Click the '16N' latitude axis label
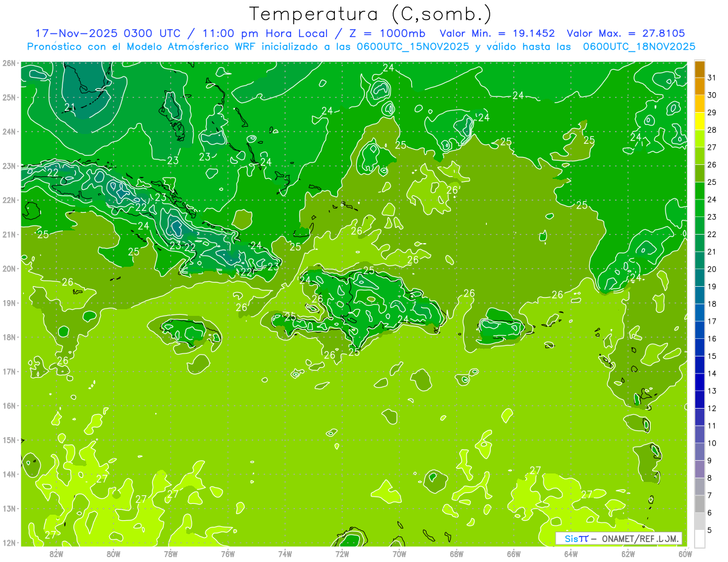This screenshot has height=562, width=728. click(9, 406)
